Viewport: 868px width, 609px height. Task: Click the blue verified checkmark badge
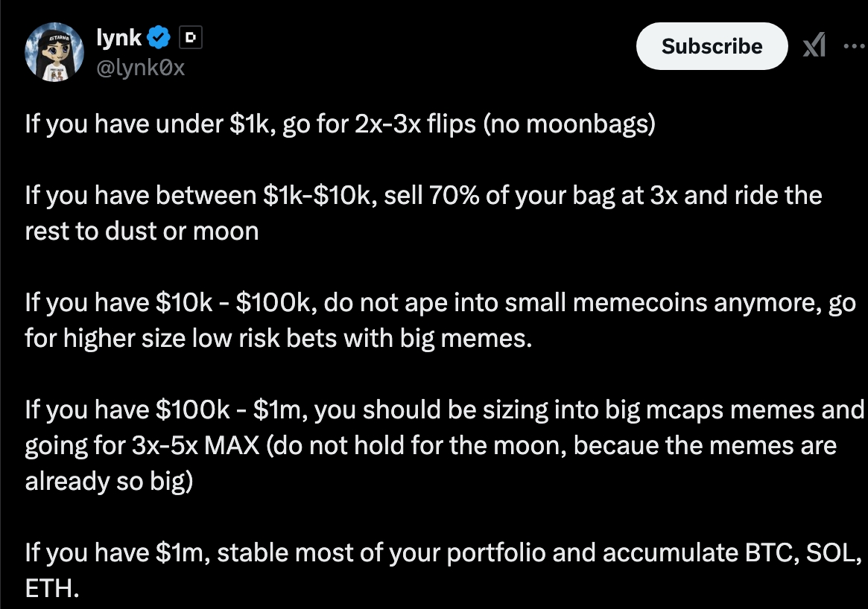coord(161,36)
